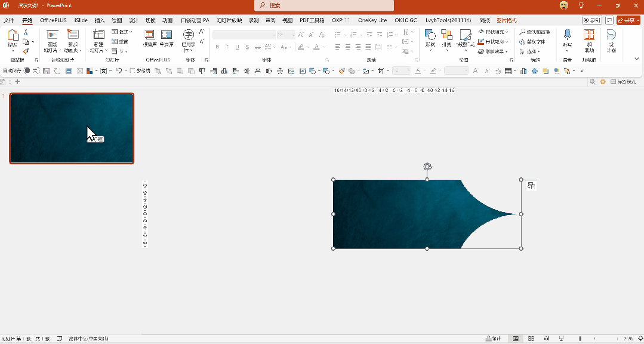This screenshot has width=644, height=344.
Task: Click the Clipboard group dialog launcher
Action: 36,60
